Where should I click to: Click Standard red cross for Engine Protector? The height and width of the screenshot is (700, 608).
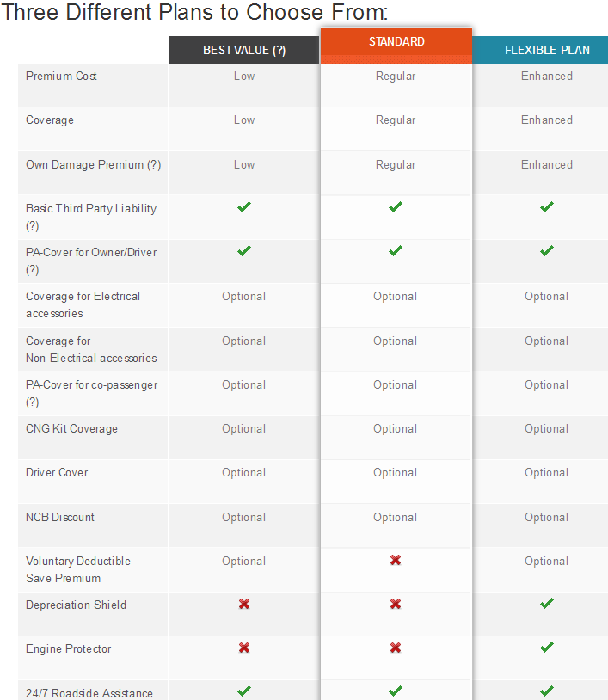(x=396, y=648)
